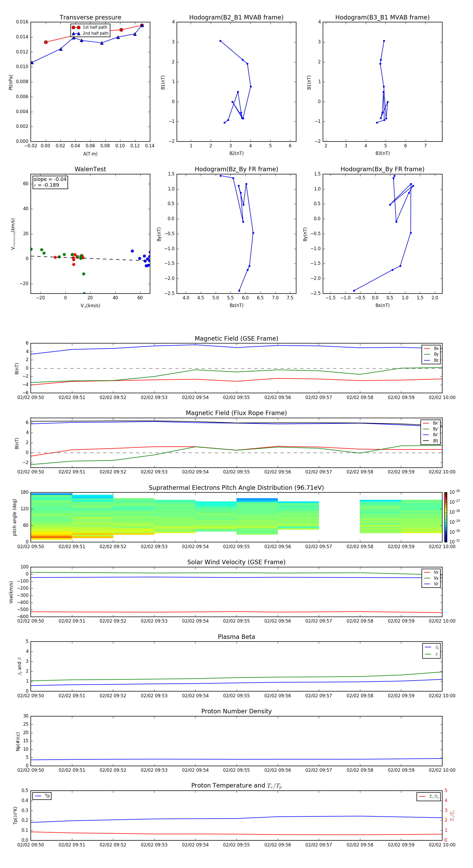
Task: Click the 'Np(#/cc)' axis label
Action: click(18, 741)
